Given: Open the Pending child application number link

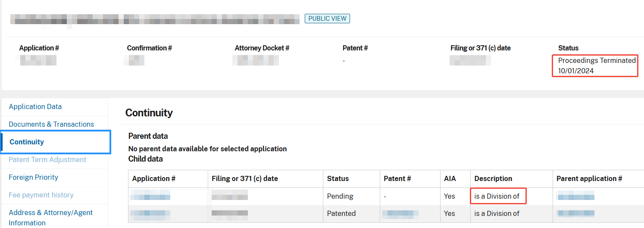Looking at the screenshot, I should pyautogui.click(x=150, y=196).
